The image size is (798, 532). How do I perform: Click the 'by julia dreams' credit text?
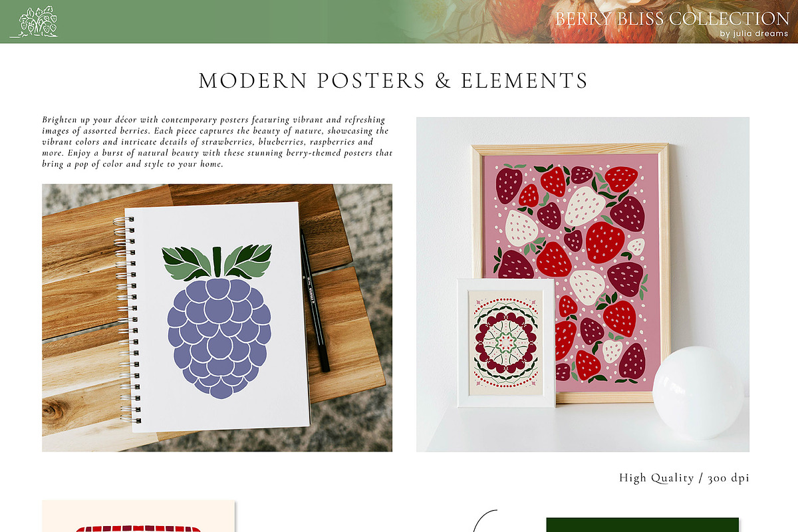tap(753, 34)
